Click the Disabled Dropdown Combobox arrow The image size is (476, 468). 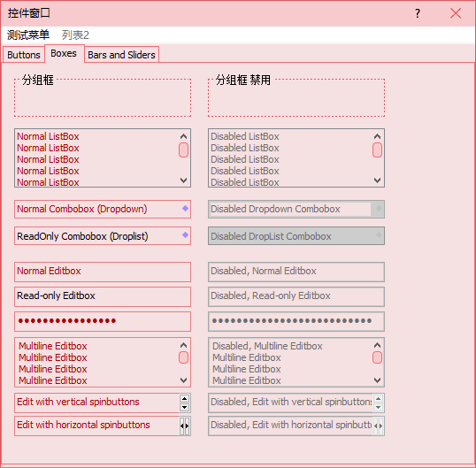coord(379,209)
